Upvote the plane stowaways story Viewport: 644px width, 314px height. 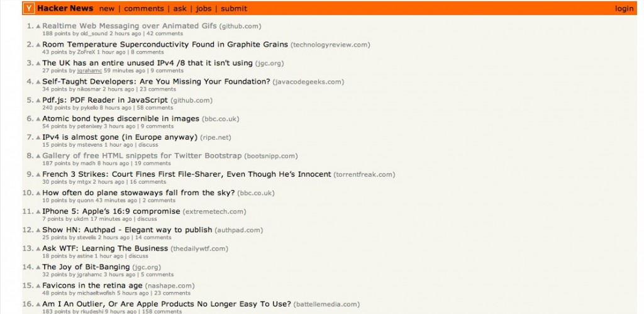tap(38, 193)
